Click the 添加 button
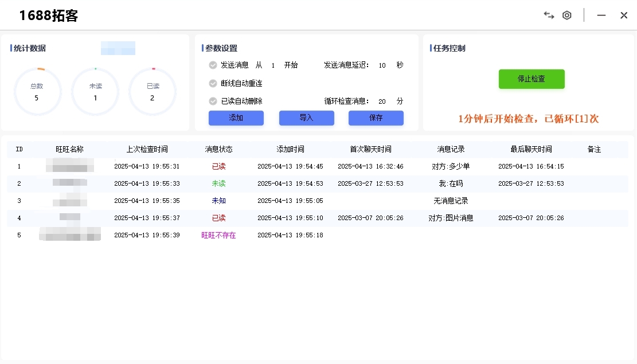 click(236, 118)
